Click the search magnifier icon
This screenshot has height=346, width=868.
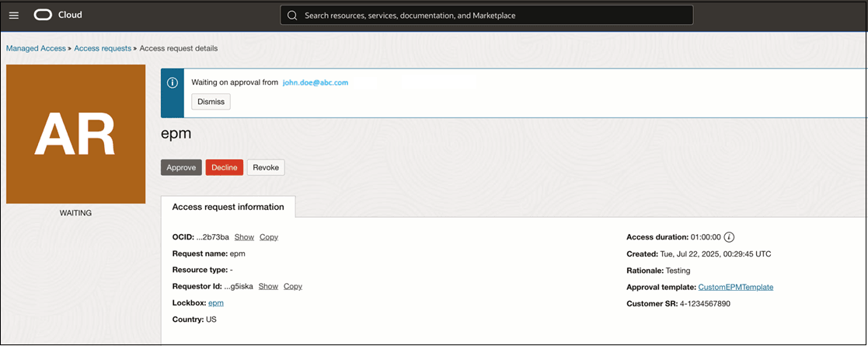[x=292, y=16]
